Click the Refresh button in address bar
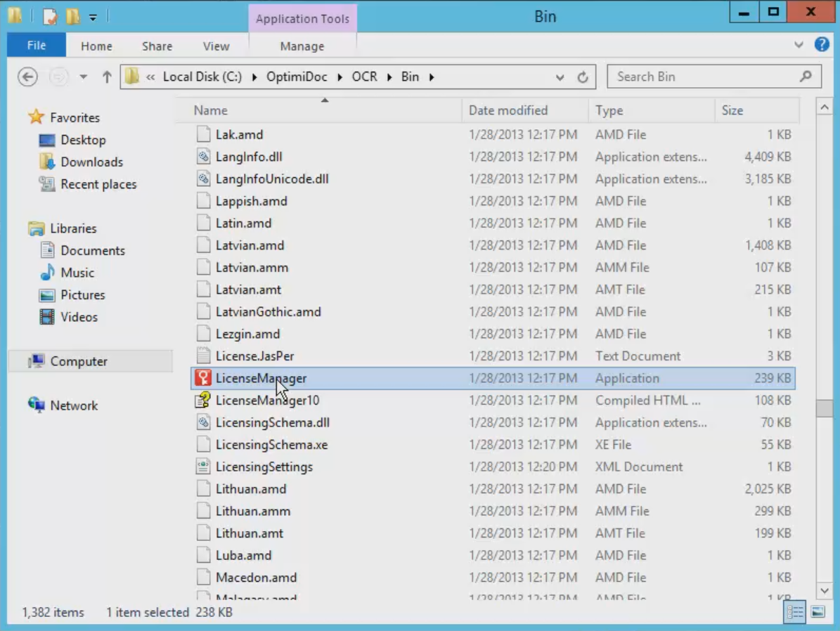Viewport: 840px width, 631px height. [583, 77]
